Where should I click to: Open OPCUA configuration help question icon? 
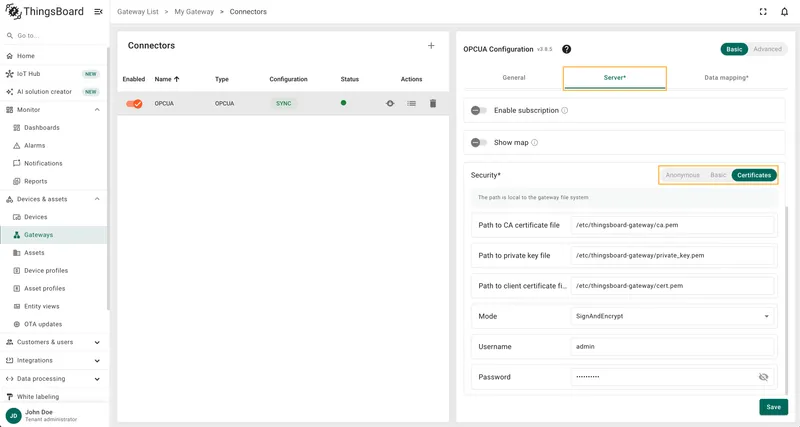click(566, 49)
